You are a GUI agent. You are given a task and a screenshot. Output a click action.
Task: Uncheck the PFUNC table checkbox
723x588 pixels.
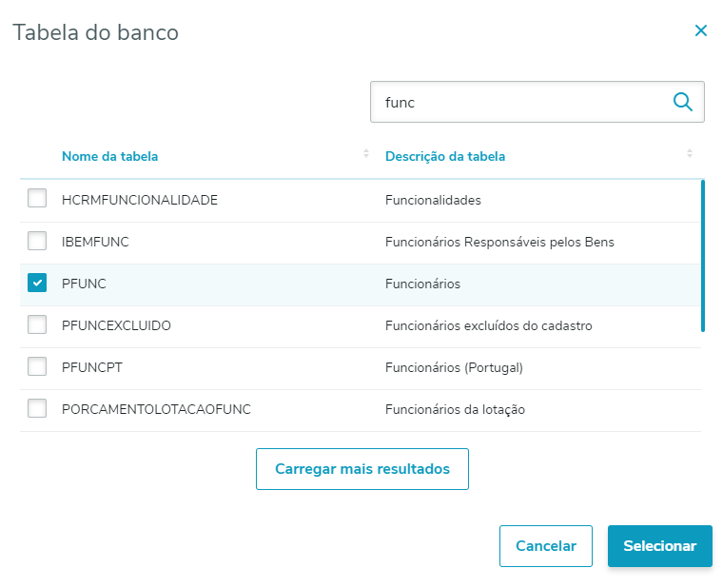(37, 283)
